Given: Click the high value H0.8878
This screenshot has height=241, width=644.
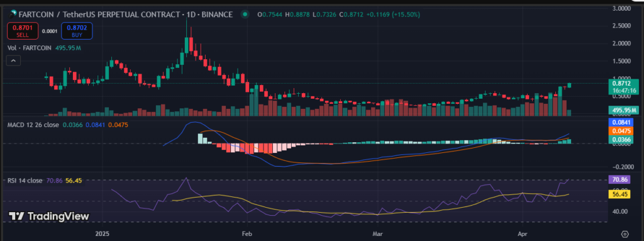Looking at the screenshot, I should tap(297, 15).
